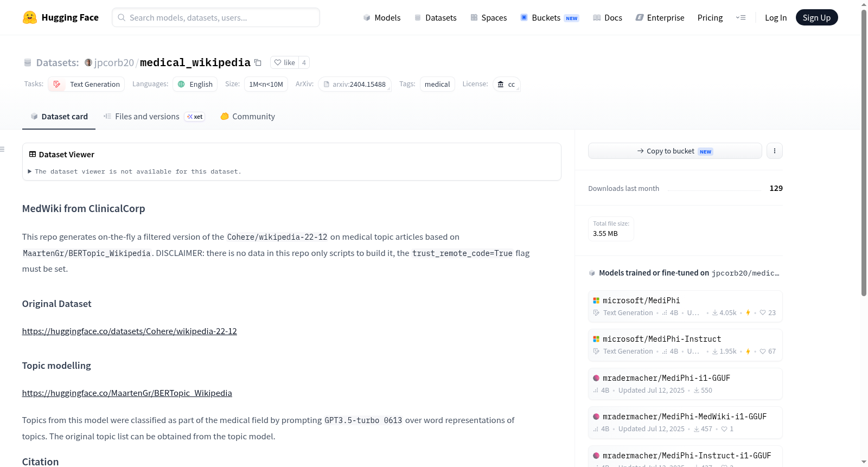Image resolution: width=868 pixels, height=467 pixels.
Task: Click the three-dot more options button
Action: 775,151
